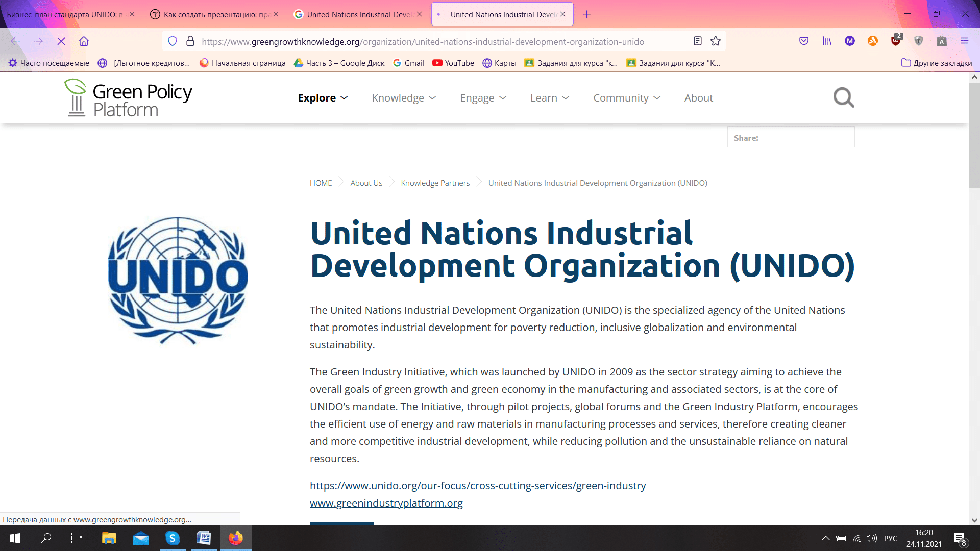Image resolution: width=980 pixels, height=551 pixels.
Task: Bookmark this page with the star
Action: point(716,41)
